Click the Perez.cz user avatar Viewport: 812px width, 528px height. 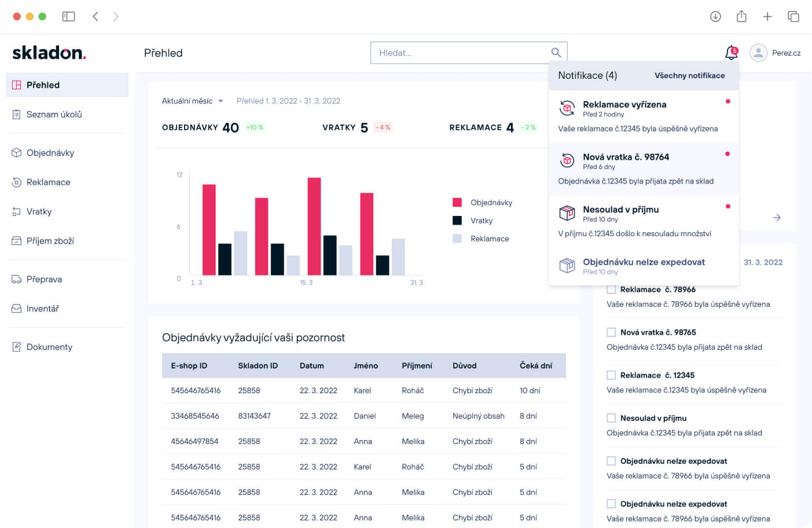758,53
